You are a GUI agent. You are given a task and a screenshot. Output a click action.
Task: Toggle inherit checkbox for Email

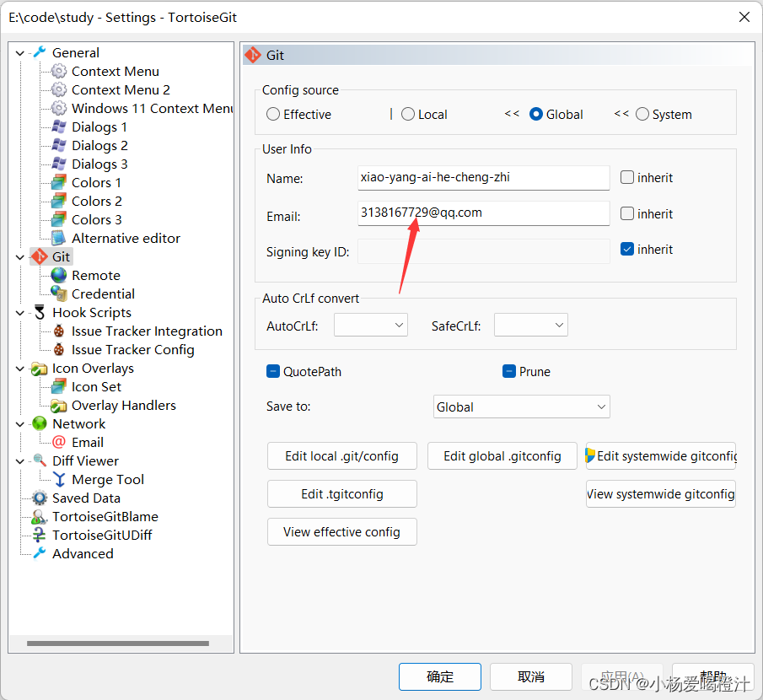point(627,213)
